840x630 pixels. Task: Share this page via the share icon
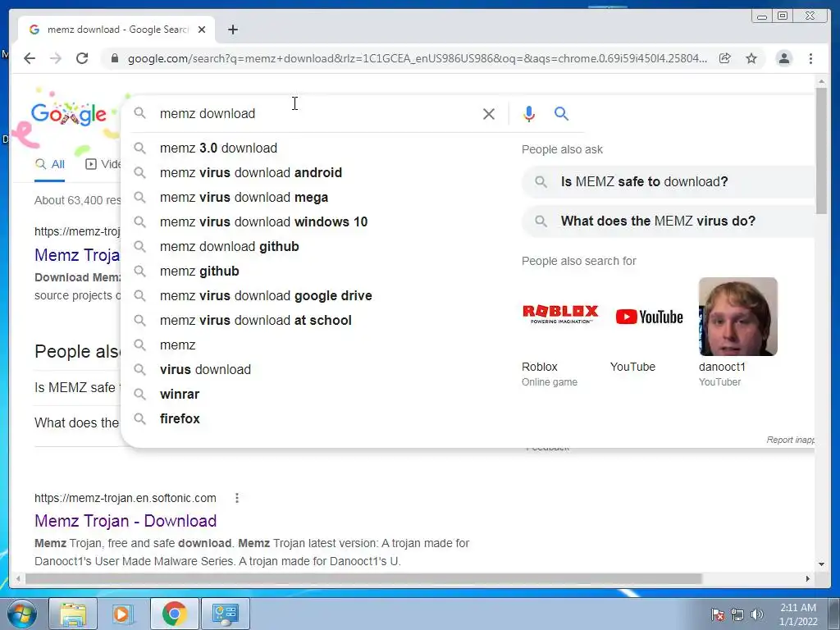[x=725, y=58]
